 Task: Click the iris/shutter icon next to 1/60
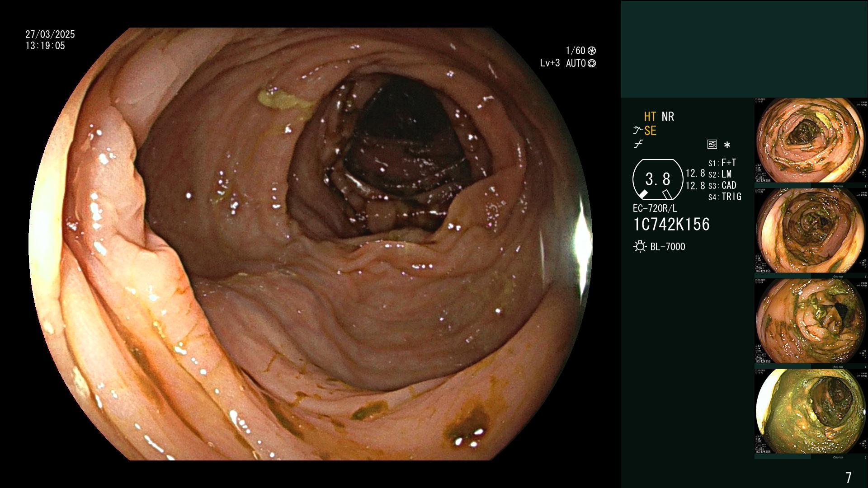pos(591,51)
